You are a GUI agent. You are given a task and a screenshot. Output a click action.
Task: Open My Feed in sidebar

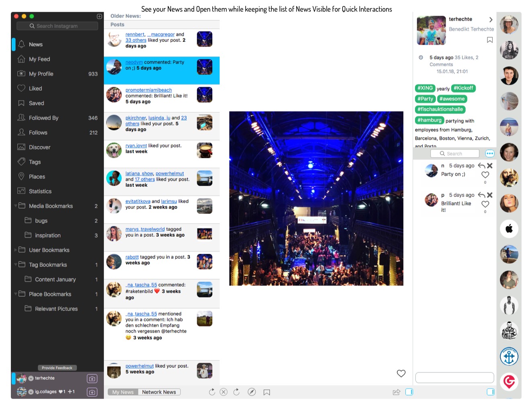[x=57, y=59]
